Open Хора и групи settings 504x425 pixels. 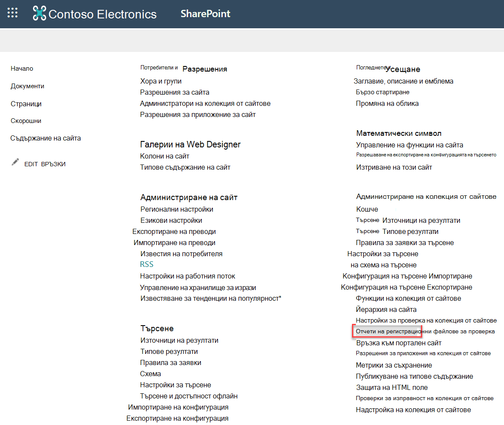click(161, 81)
